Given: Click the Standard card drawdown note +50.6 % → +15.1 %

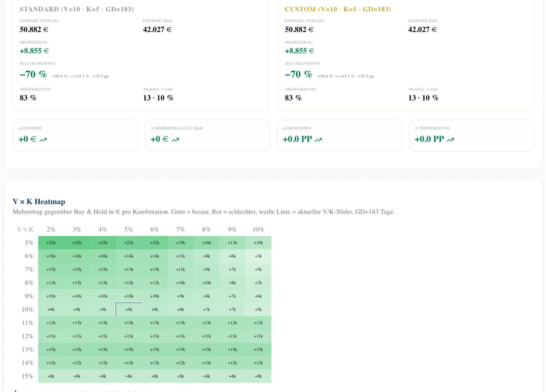Looking at the screenshot, I should [x=80, y=76].
